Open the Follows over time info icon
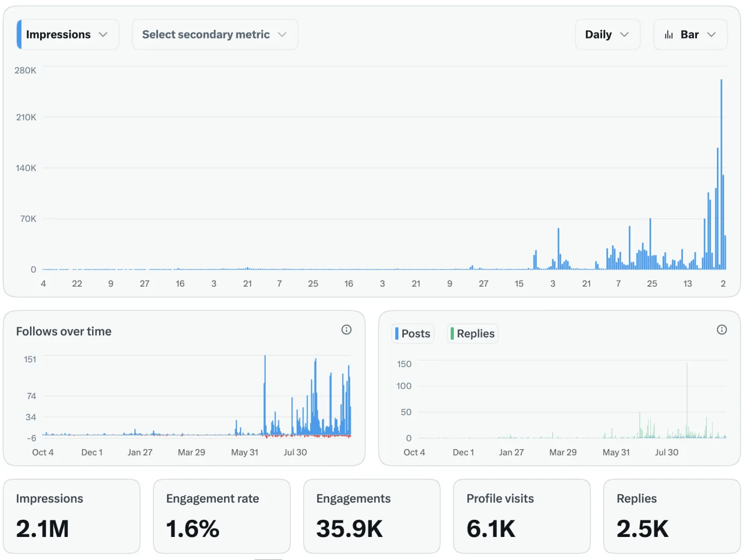The image size is (750, 560). pos(347,330)
